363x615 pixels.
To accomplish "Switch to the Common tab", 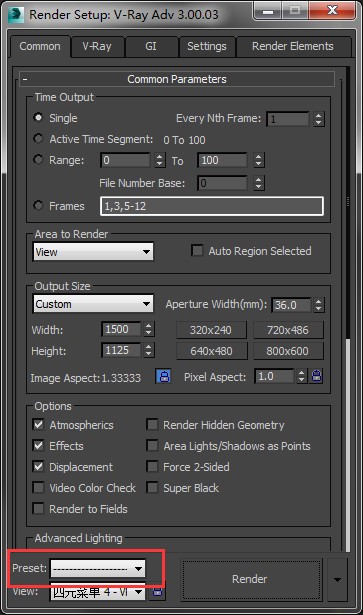I will coord(40,46).
